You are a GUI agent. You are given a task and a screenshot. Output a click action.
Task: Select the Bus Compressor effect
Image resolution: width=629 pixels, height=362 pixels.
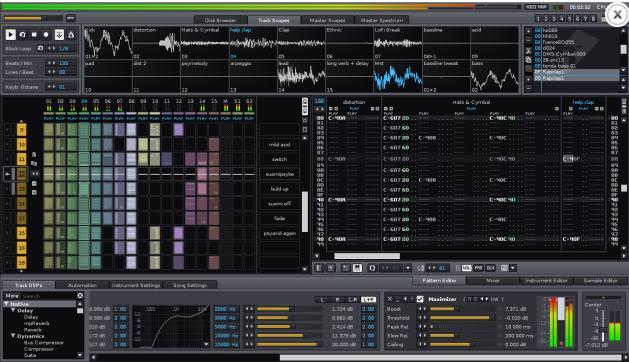44,343
